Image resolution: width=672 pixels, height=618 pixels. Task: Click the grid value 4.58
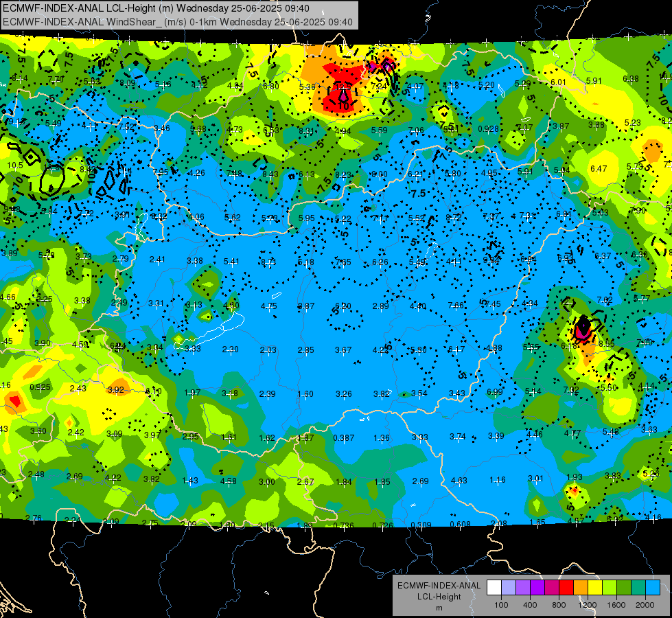coord(228,481)
